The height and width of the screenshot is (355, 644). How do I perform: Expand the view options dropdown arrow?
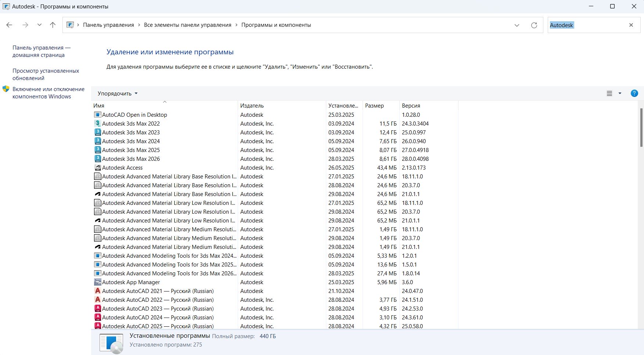(620, 93)
